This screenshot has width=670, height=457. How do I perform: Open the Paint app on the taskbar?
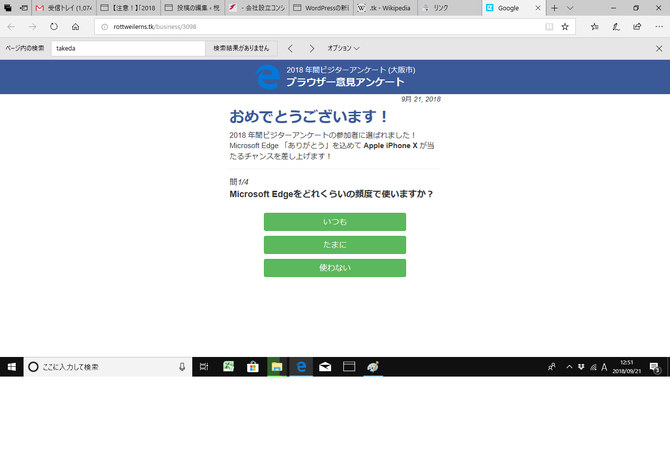pyautogui.click(x=373, y=367)
